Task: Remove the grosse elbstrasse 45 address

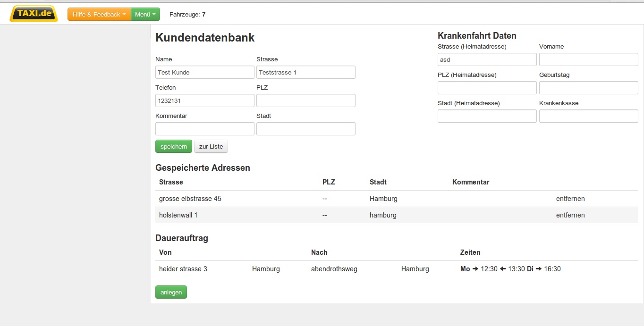Action: pyautogui.click(x=570, y=199)
